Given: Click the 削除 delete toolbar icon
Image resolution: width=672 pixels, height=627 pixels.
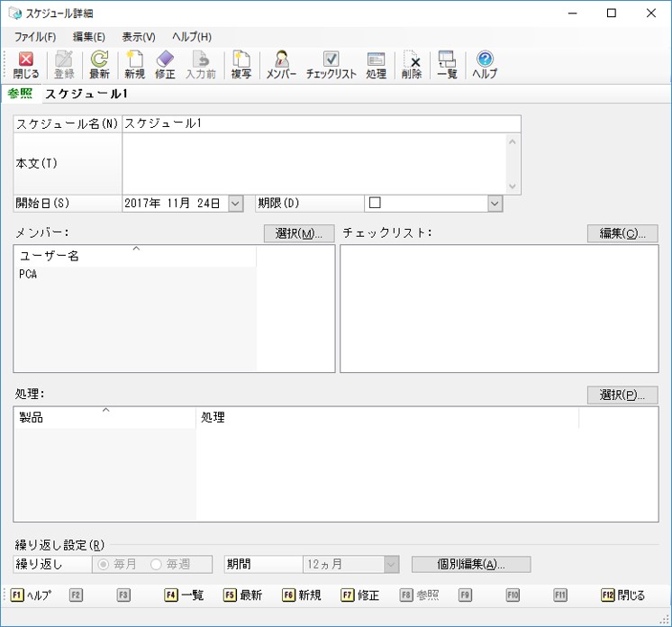Looking at the screenshot, I should coord(412,65).
